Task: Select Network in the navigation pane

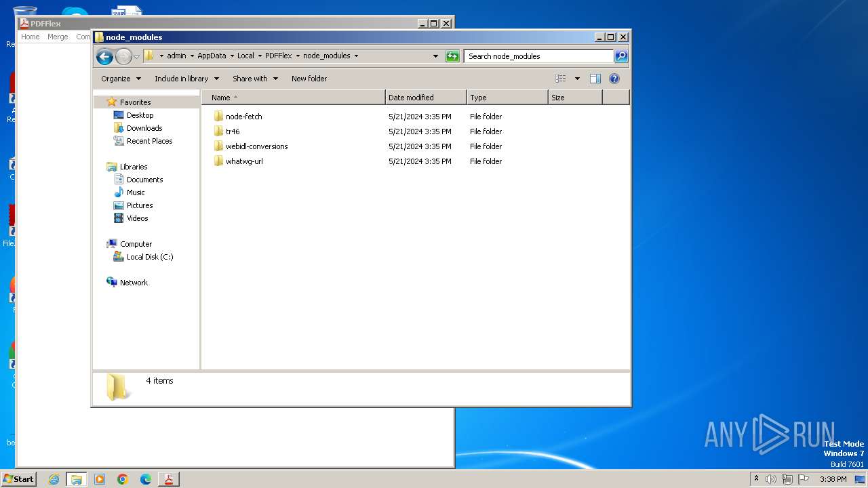Action: [x=134, y=283]
